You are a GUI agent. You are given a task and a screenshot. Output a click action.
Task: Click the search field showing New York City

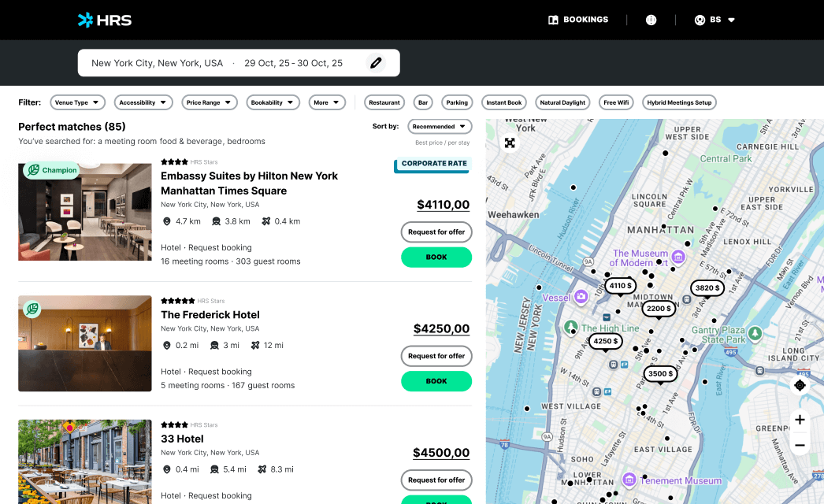tap(239, 63)
